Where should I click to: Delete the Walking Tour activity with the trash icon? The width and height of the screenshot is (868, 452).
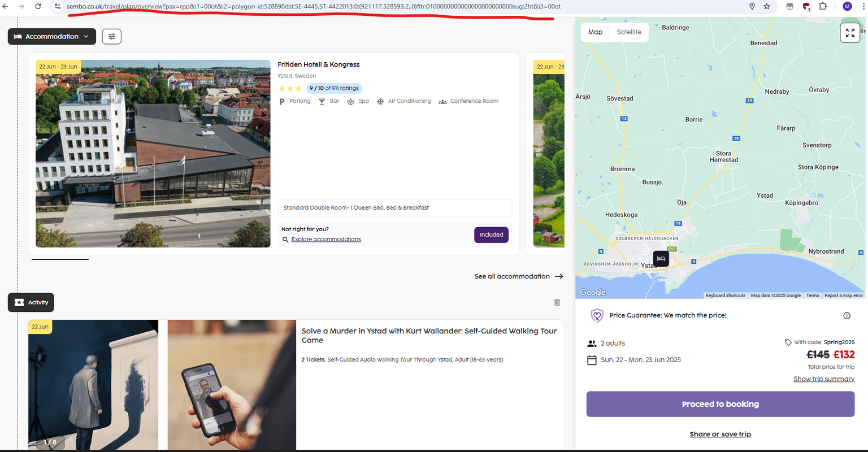[557, 302]
